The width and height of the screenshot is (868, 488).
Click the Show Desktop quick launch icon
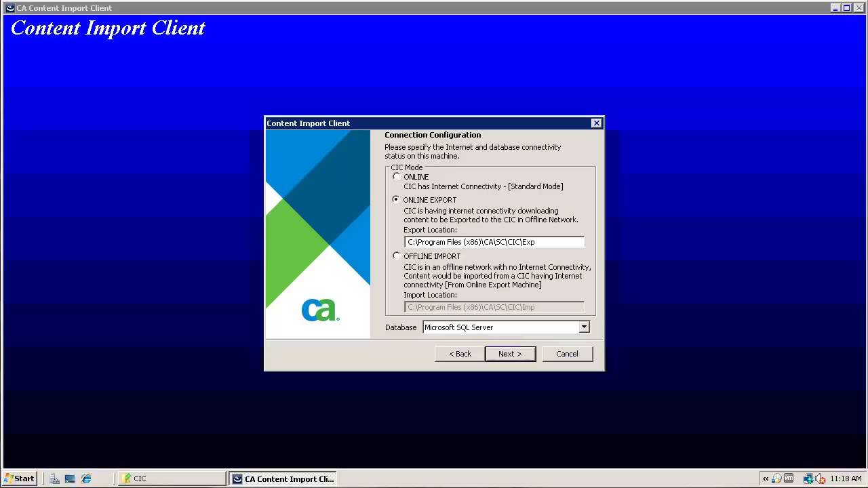pyautogui.click(x=70, y=479)
